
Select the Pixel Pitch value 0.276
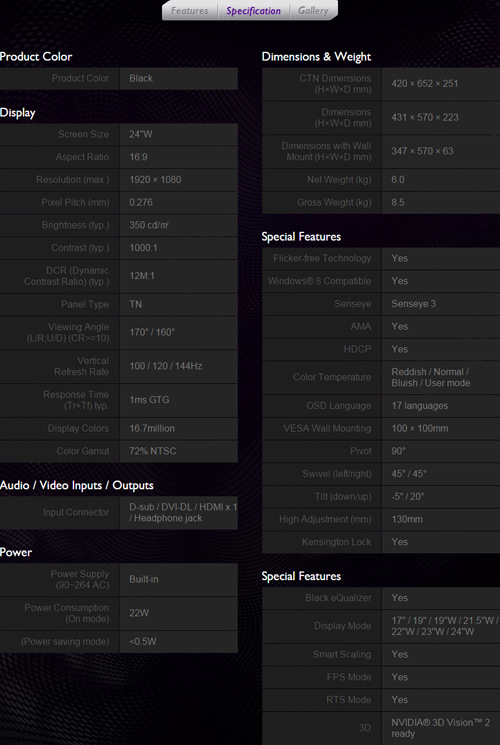[141, 202]
